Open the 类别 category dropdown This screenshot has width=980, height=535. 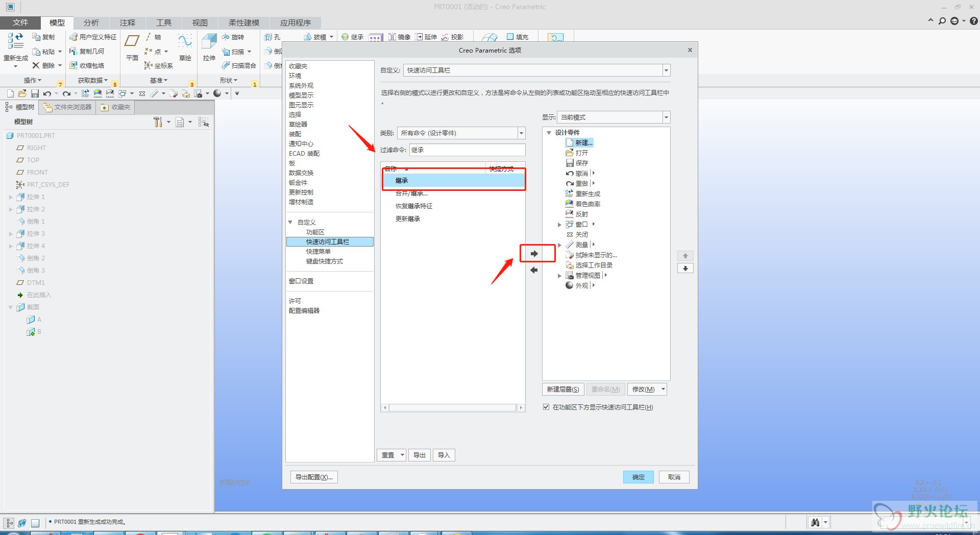click(521, 133)
